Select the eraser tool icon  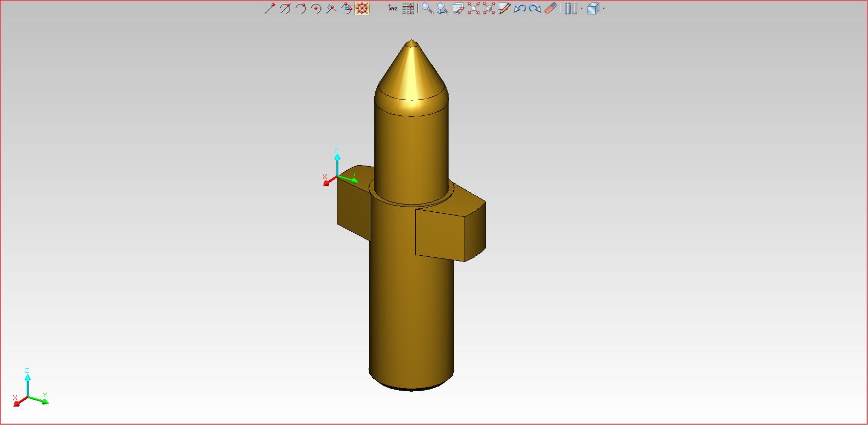[550, 8]
